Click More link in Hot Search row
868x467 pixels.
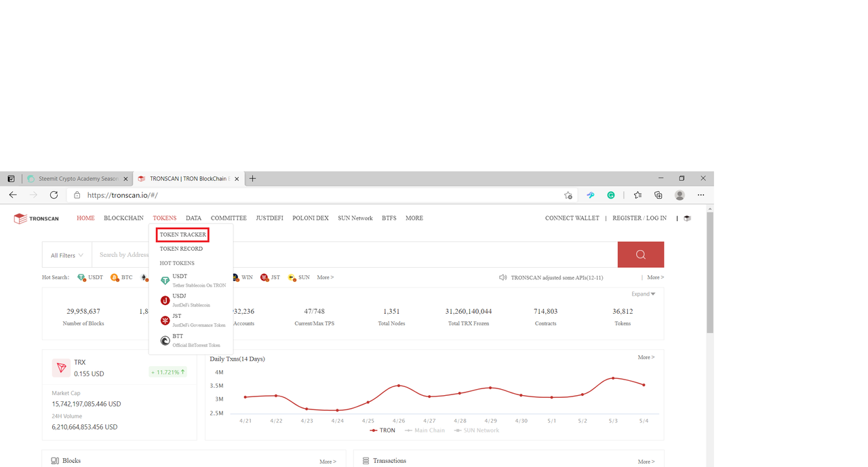325,277
